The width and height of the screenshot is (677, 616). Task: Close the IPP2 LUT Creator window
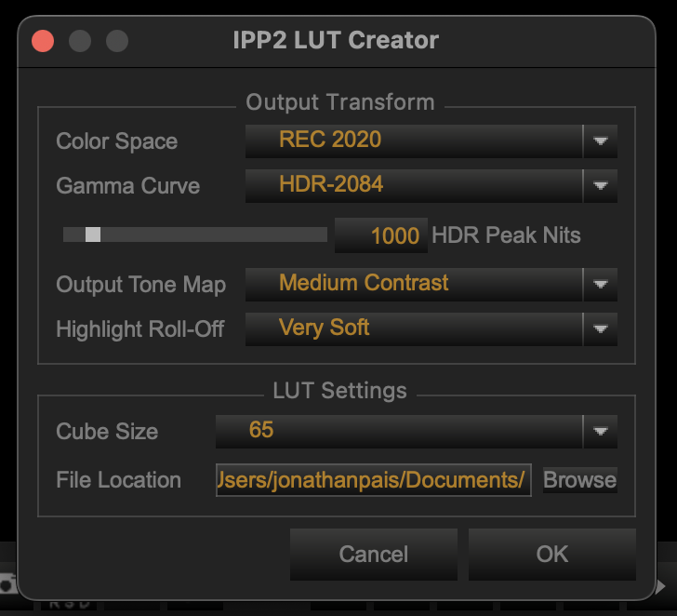coord(43,41)
